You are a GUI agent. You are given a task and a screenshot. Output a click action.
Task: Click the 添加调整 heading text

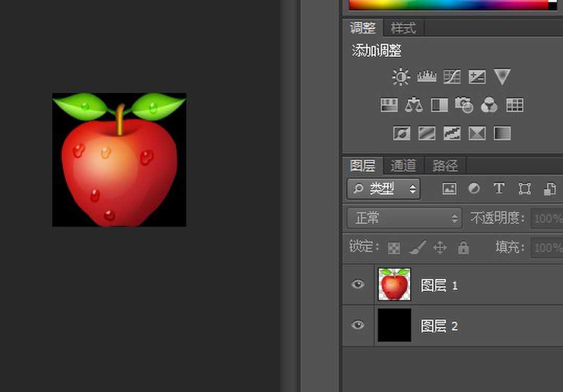click(x=376, y=51)
